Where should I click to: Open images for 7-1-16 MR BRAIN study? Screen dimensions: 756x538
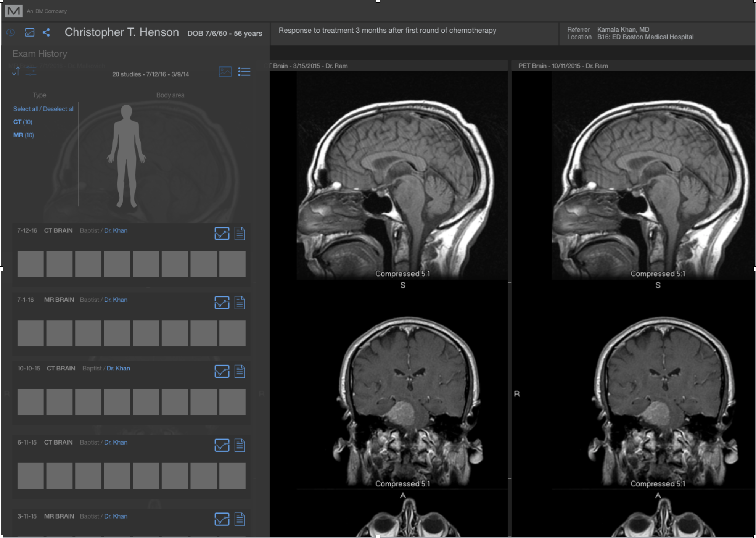tap(222, 303)
